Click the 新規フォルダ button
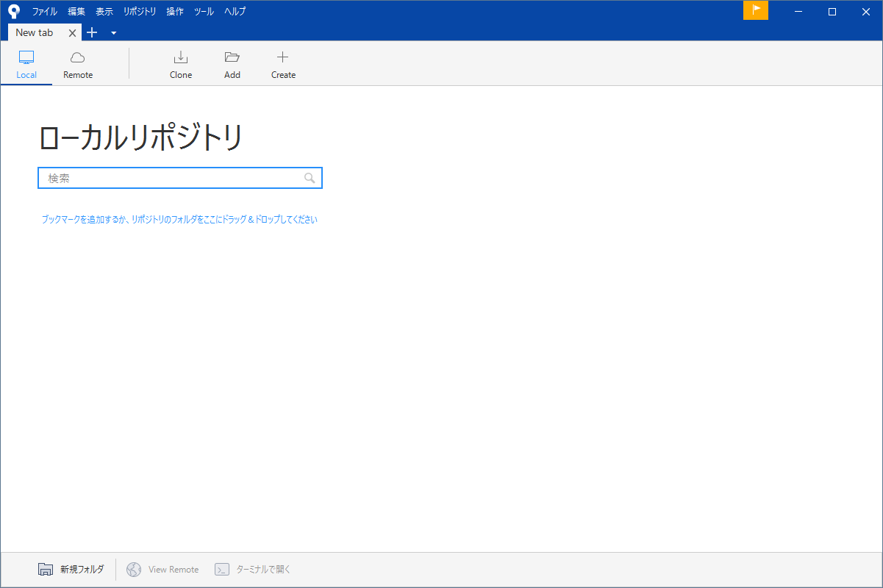The width and height of the screenshot is (883, 588). 71,570
